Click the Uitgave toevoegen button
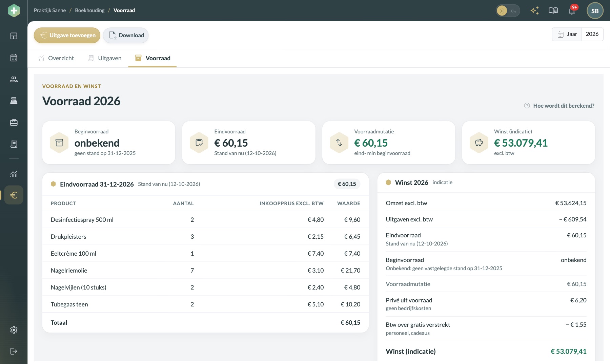610x364 pixels. tap(67, 35)
